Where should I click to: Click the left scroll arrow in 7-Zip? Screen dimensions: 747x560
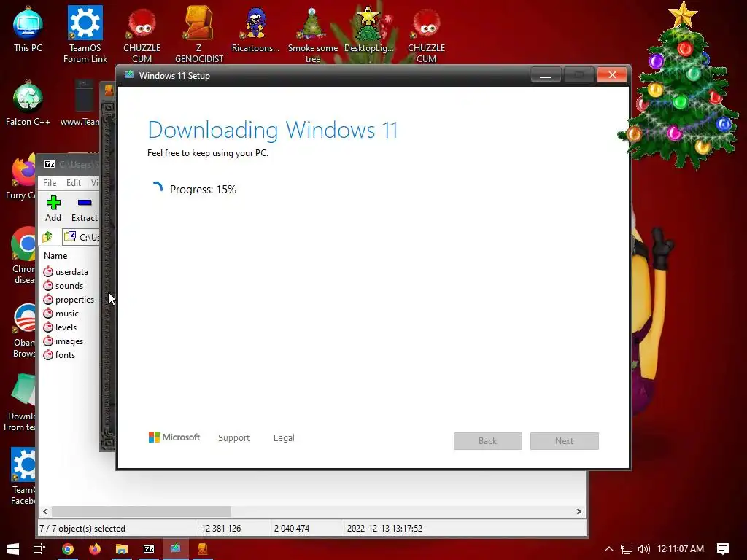45,511
